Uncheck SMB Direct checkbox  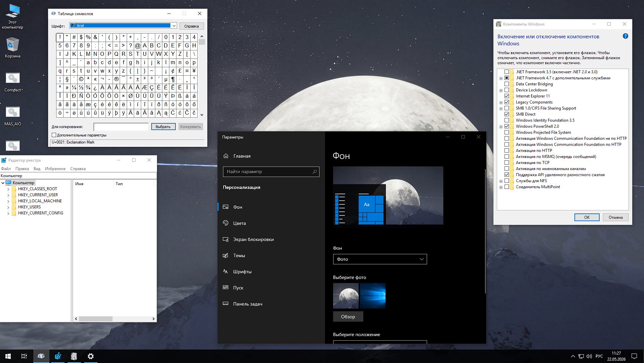(x=507, y=114)
